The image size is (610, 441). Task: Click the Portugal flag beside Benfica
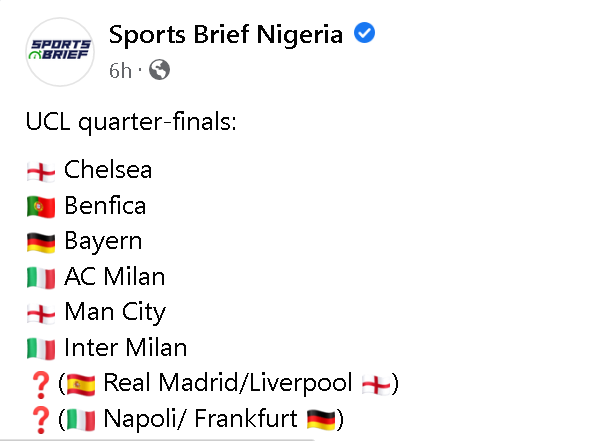[x=41, y=207]
